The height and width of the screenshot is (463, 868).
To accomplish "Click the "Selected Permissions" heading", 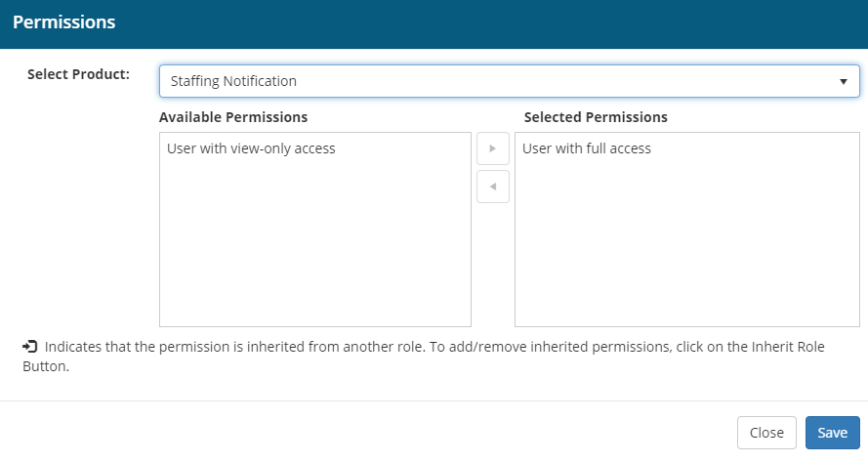I will coord(596,117).
